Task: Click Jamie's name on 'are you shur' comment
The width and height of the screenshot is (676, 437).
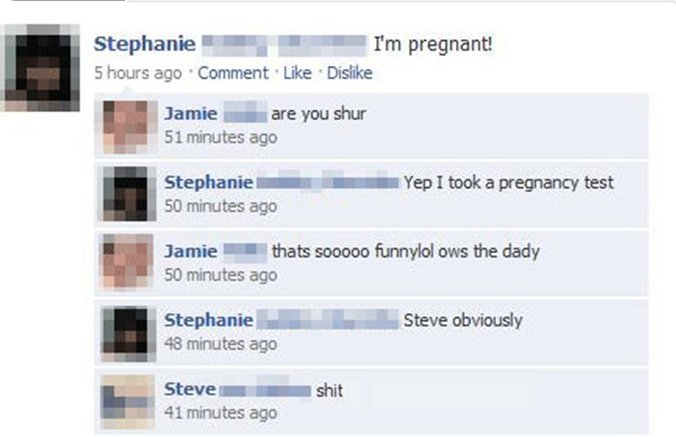Action: 191,114
